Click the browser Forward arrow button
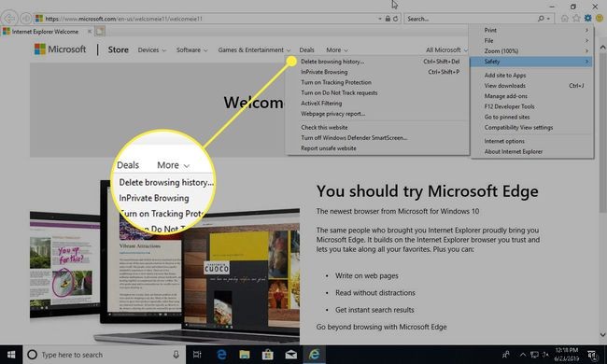Screen dimensions: 607x364 pos(25,18)
